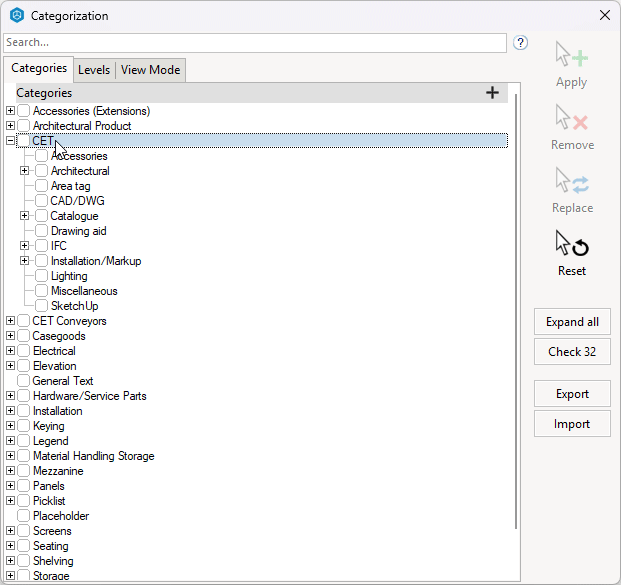Check the General Text checkbox

23,381
